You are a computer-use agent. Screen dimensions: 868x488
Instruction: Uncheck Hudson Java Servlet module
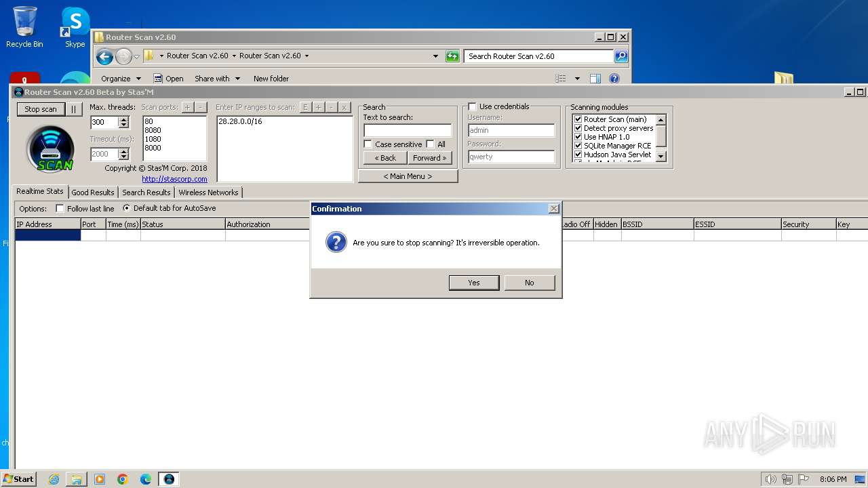click(578, 155)
